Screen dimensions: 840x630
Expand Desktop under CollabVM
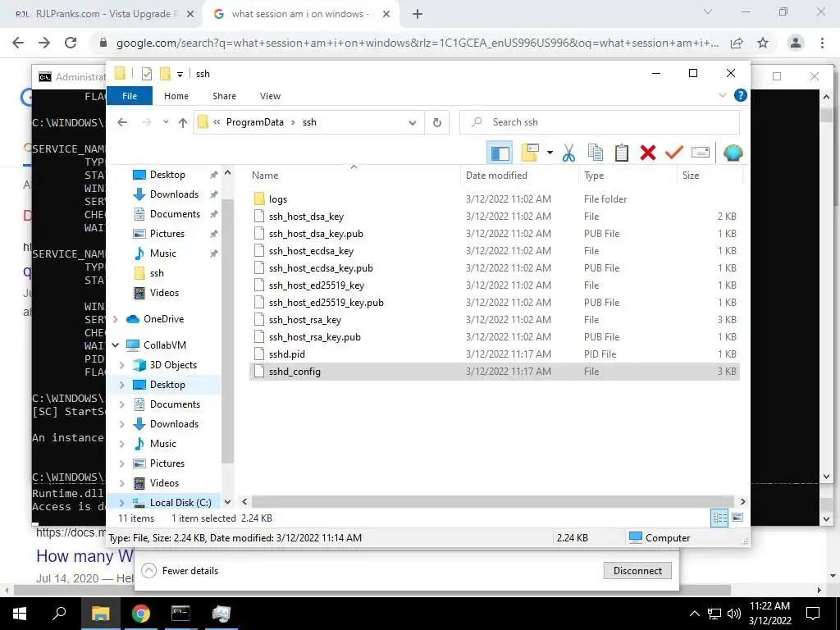pyautogui.click(x=121, y=386)
